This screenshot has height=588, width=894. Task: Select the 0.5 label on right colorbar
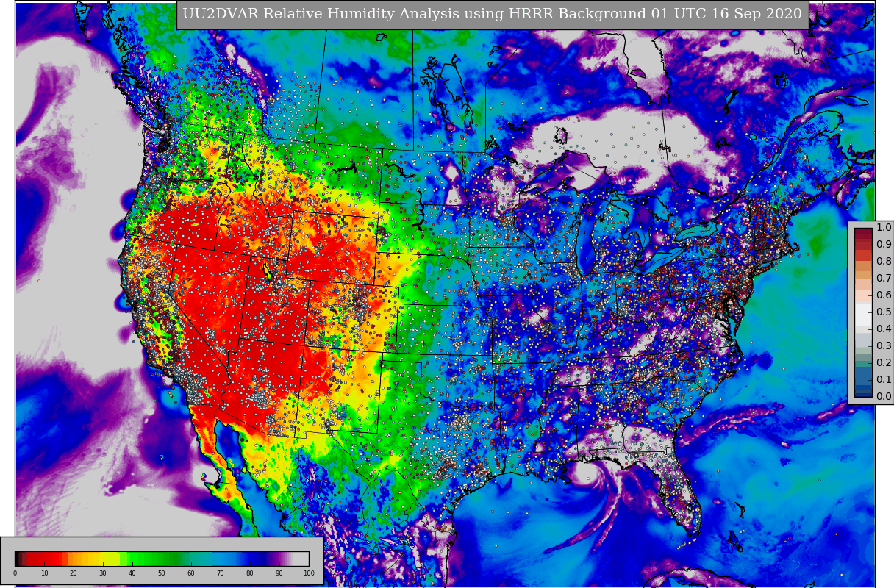click(x=884, y=312)
